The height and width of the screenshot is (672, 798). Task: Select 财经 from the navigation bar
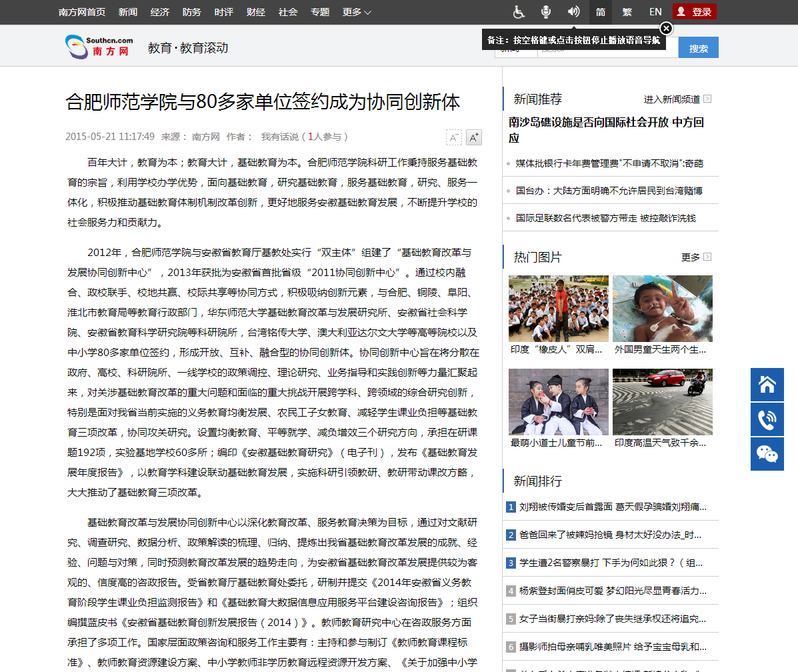click(x=256, y=12)
